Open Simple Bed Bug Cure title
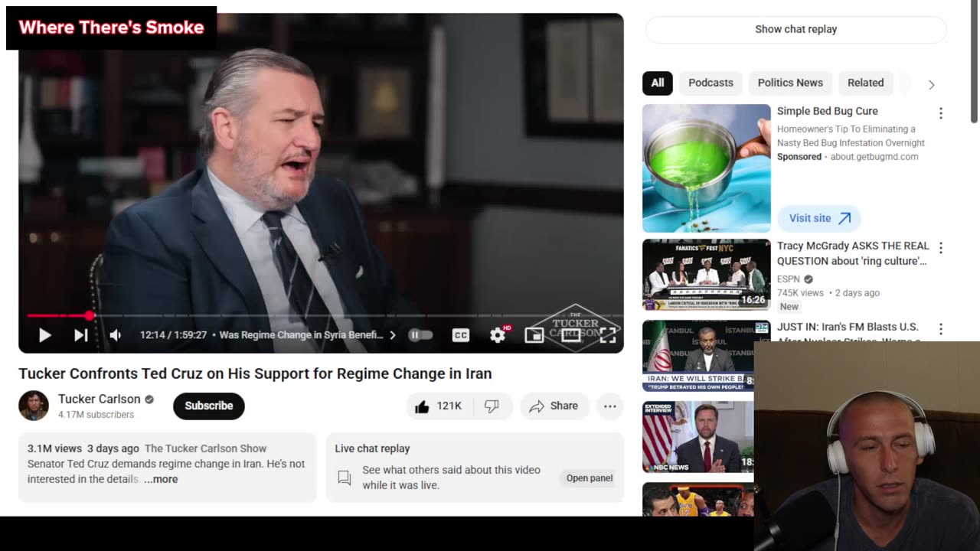Image resolution: width=980 pixels, height=551 pixels. coord(828,111)
